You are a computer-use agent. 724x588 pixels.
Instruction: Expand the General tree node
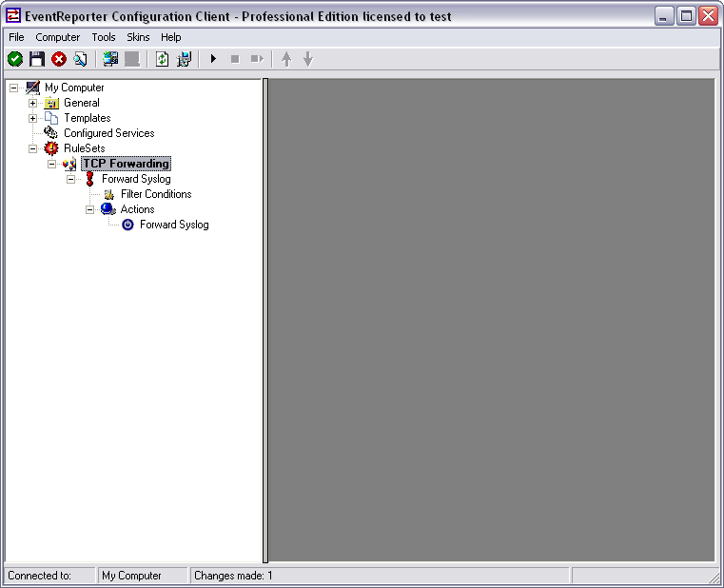(x=32, y=103)
